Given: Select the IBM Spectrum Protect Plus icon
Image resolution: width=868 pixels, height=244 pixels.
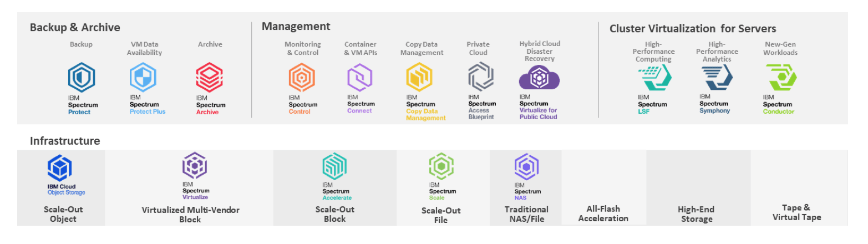Looking at the screenshot, I should 143,77.
